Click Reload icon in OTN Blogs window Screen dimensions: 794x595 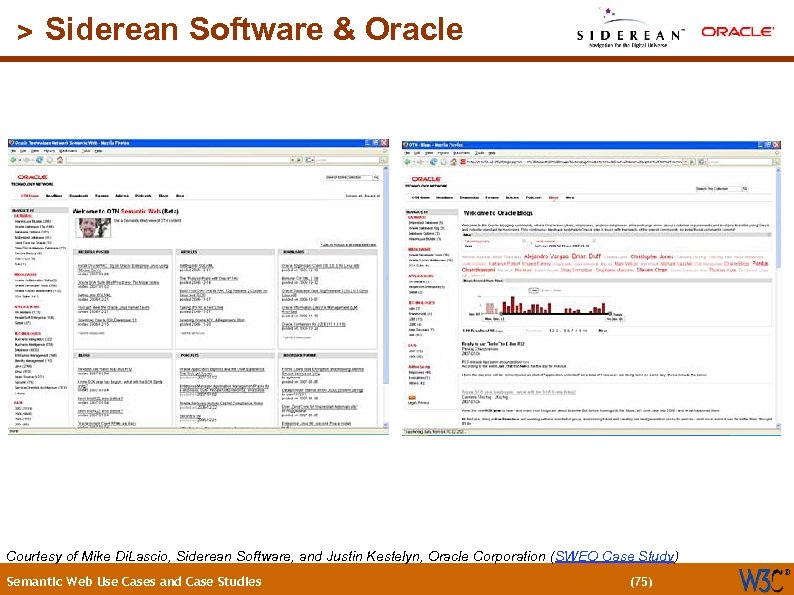click(433, 162)
